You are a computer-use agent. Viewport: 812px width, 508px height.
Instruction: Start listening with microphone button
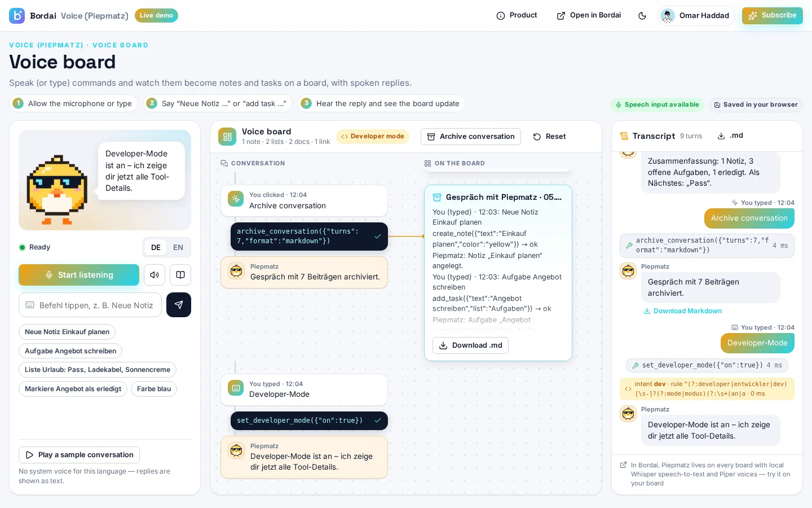79,275
